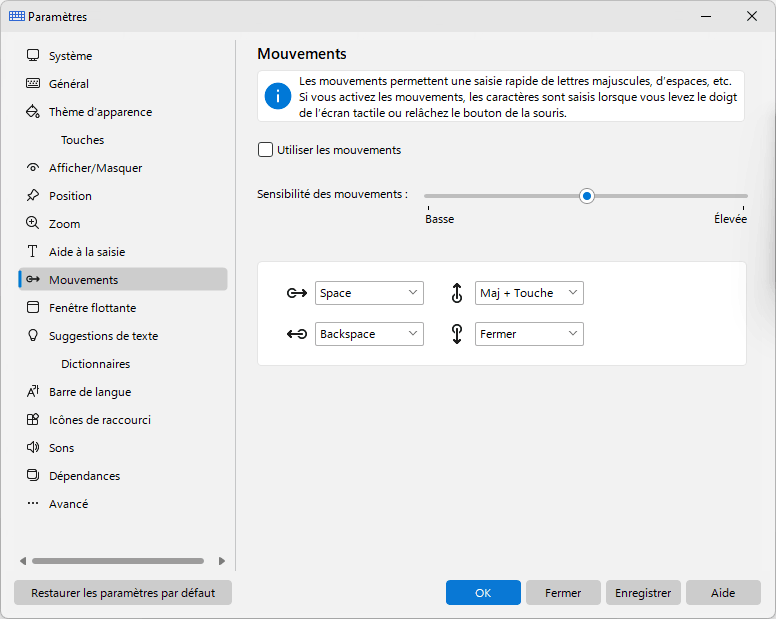Click the Sensibilité des mouvements label
The height and width of the screenshot is (619, 776).
coord(333,194)
